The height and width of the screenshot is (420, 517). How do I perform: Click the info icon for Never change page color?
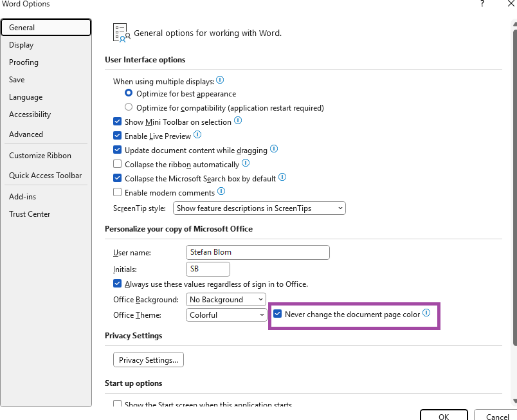[x=426, y=313]
